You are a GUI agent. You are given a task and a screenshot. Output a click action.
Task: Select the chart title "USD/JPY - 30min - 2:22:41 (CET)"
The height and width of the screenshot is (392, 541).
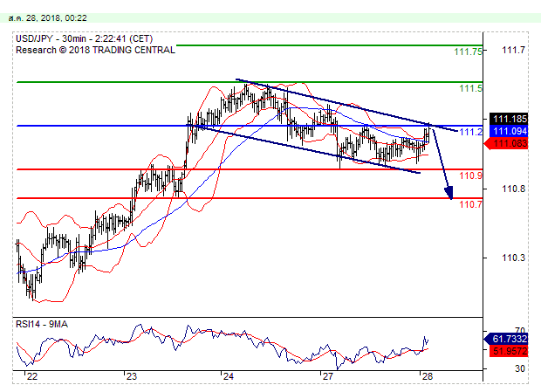(84, 38)
